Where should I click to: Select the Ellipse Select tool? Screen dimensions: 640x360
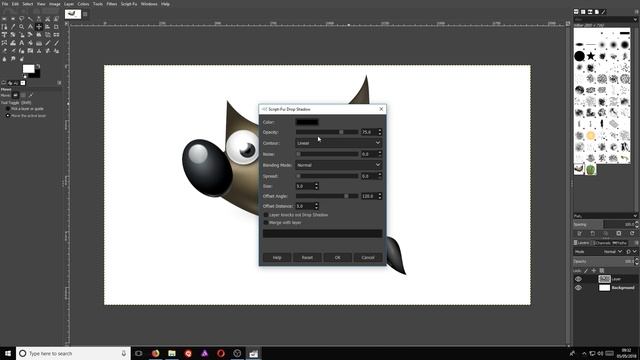click(x=13, y=19)
